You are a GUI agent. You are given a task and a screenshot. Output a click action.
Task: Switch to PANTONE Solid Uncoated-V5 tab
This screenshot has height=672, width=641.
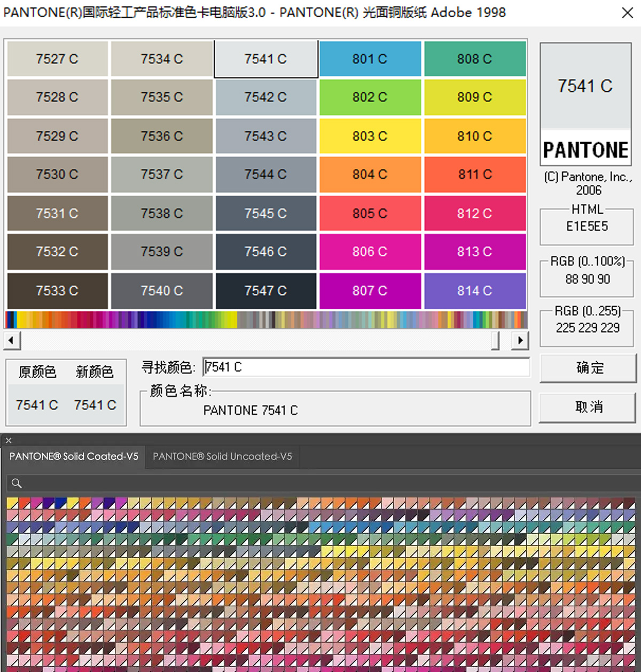(222, 457)
